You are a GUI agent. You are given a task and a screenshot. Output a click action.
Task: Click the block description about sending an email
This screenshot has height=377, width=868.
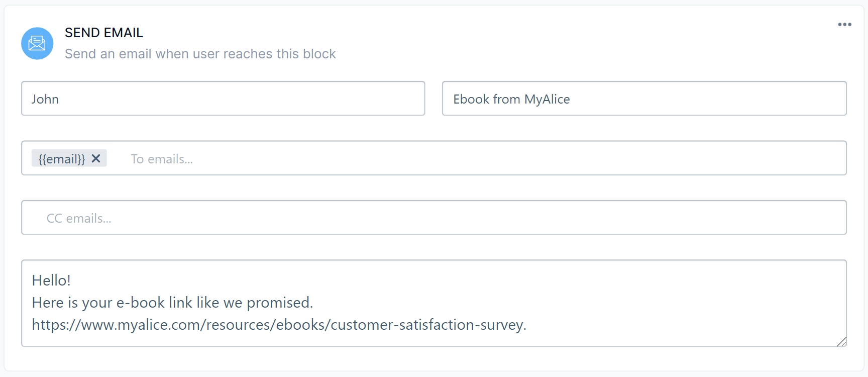tap(200, 54)
